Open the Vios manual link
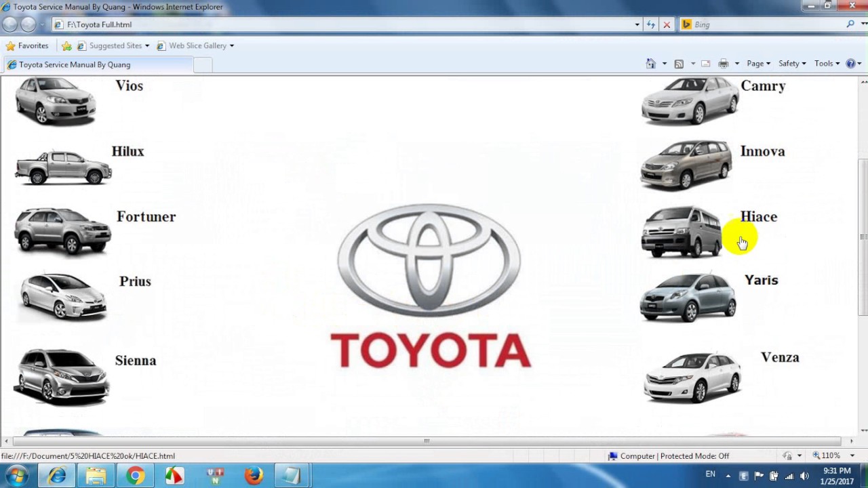This screenshot has height=488, width=868. coord(129,86)
